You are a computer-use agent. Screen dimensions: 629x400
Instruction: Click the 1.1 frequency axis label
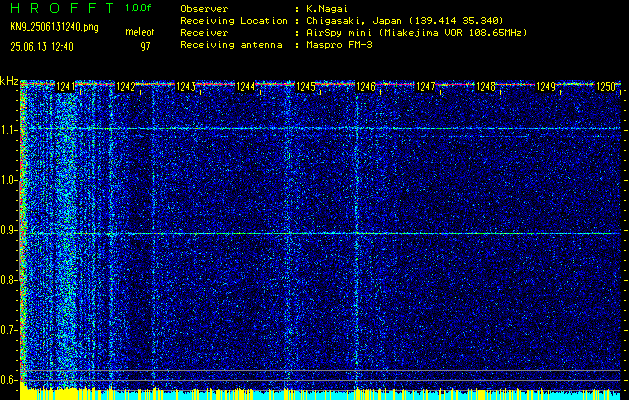click(7, 130)
